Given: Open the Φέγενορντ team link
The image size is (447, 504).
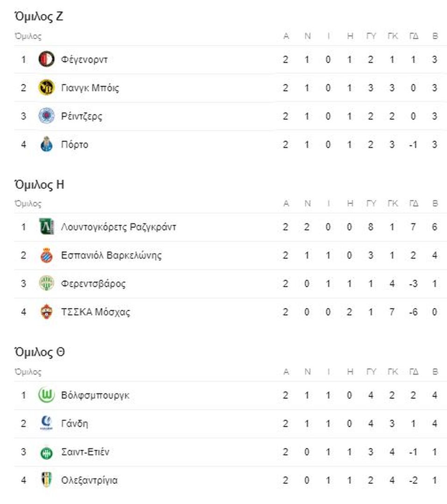Looking at the screenshot, I should point(85,59).
